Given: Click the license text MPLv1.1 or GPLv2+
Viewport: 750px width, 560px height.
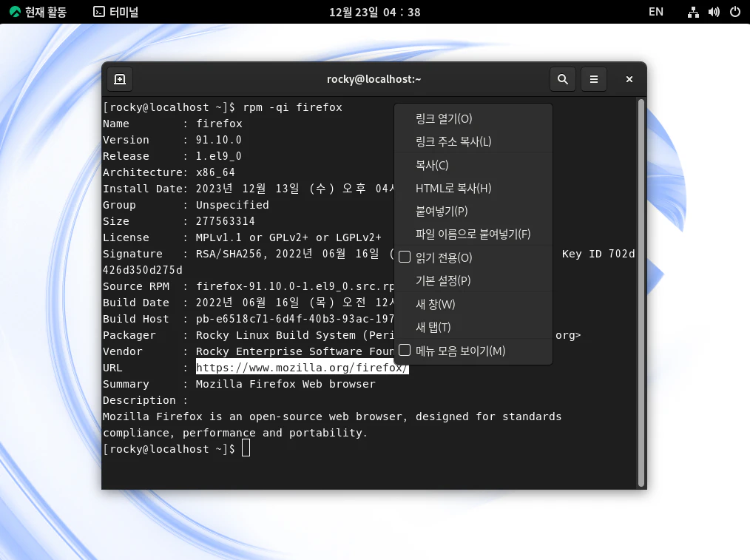Looking at the screenshot, I should (252, 237).
